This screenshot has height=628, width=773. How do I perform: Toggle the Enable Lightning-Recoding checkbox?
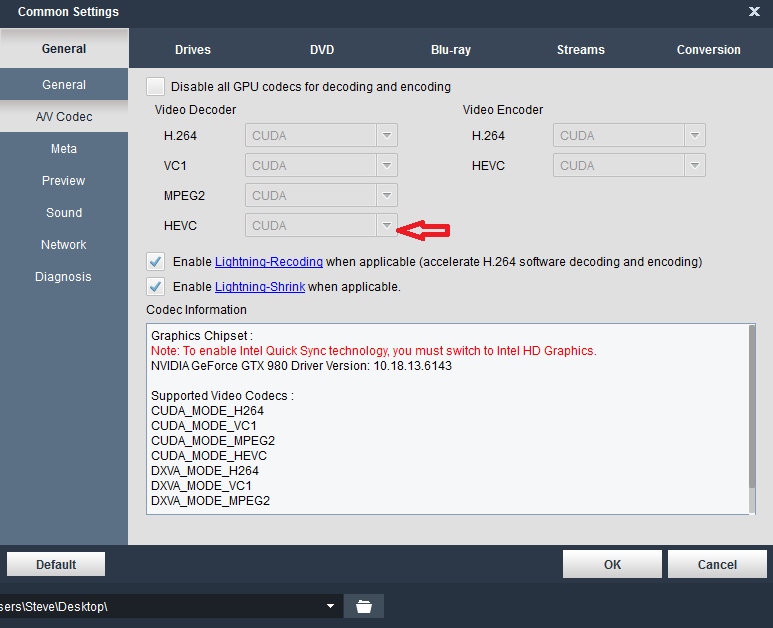155,262
